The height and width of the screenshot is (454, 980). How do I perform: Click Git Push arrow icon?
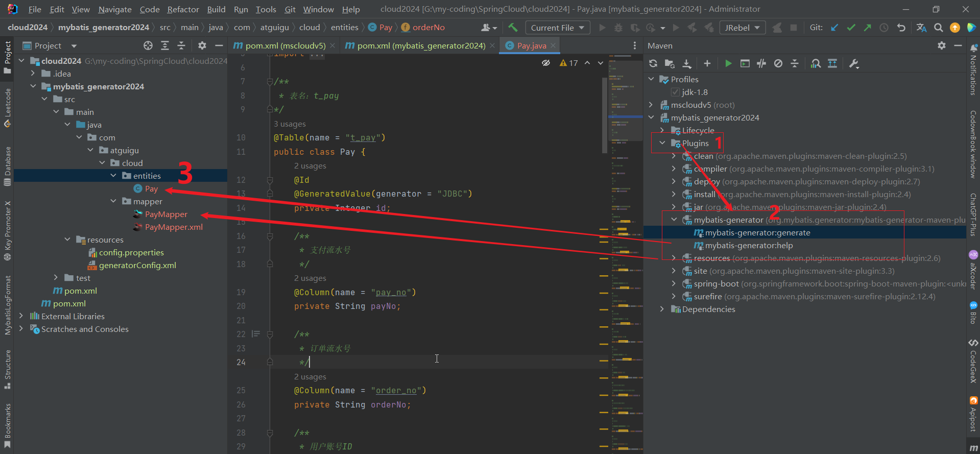point(867,28)
